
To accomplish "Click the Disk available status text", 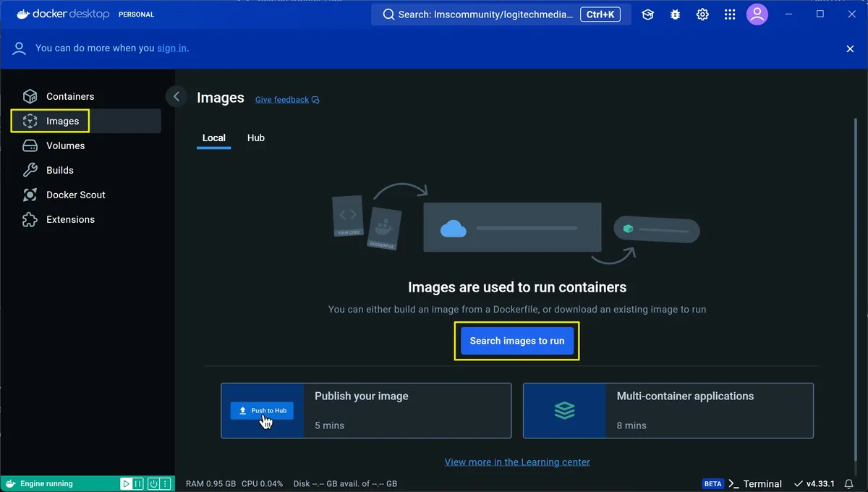I will click(x=345, y=483).
